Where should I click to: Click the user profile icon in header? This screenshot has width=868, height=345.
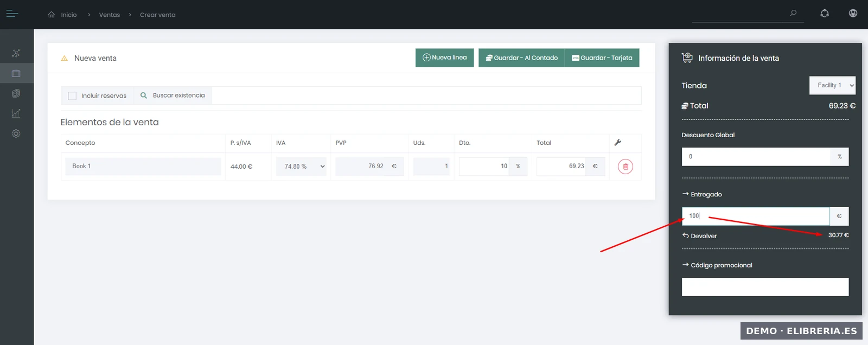(x=853, y=14)
